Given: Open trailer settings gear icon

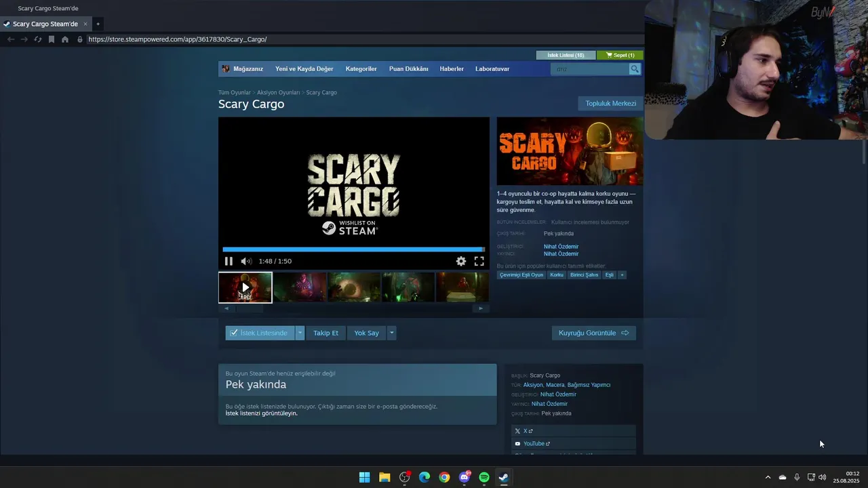Looking at the screenshot, I should [461, 261].
